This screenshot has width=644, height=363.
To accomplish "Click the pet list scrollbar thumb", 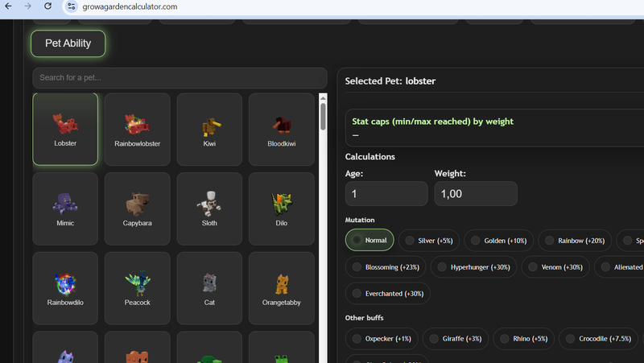I will 324,117.
